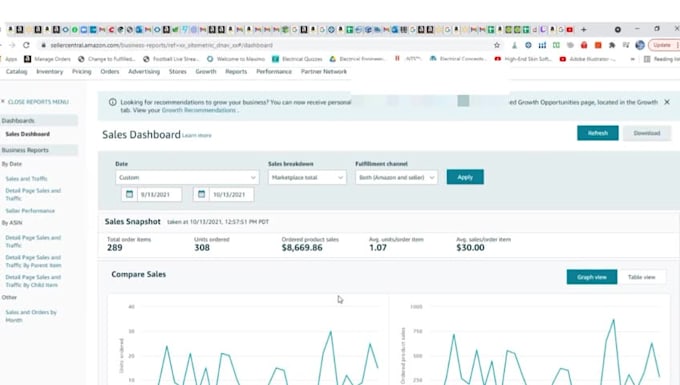680x385 pixels.
Task: Open the Advertising menu
Action: [144, 72]
